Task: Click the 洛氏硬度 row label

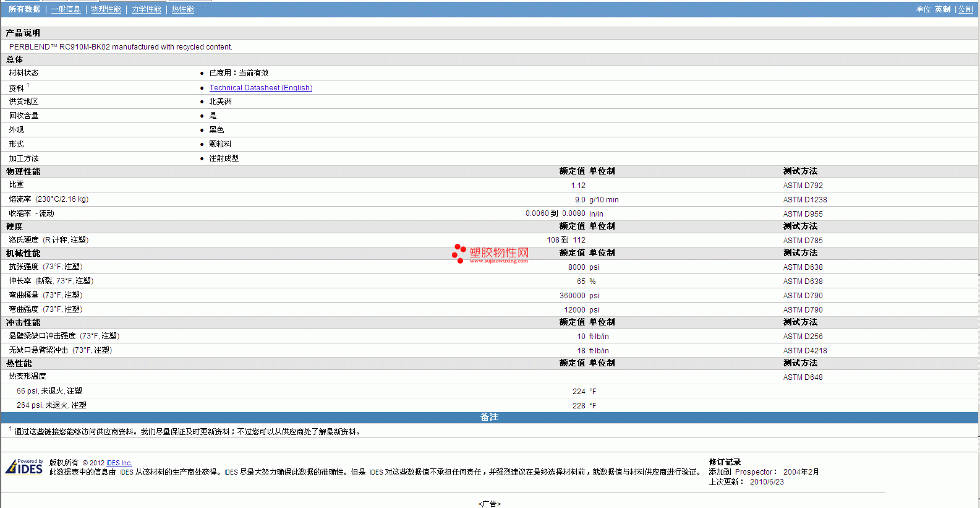Action: click(x=48, y=240)
